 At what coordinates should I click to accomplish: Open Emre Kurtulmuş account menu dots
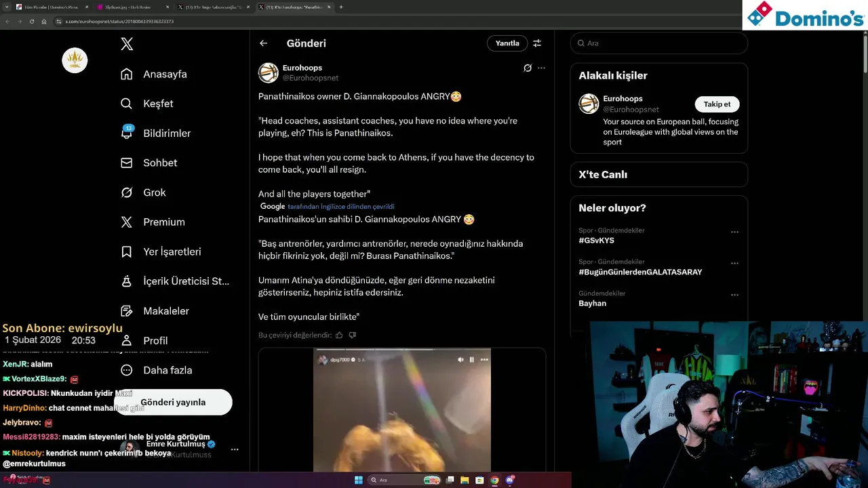tap(235, 449)
